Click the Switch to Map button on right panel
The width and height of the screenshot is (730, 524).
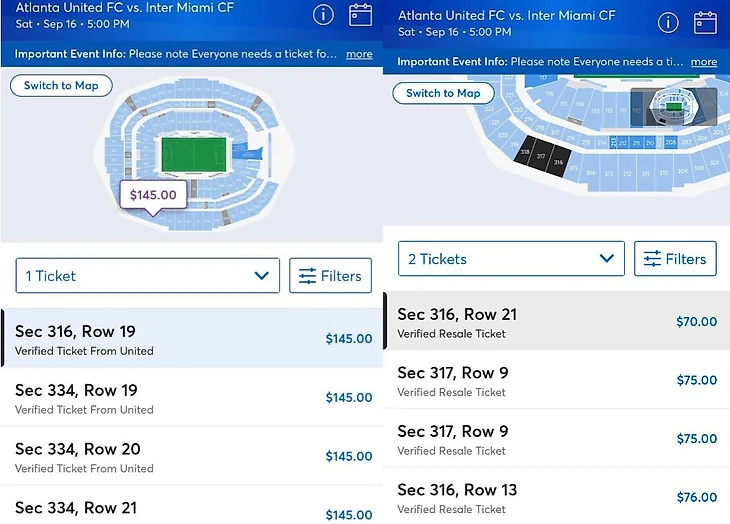point(443,93)
